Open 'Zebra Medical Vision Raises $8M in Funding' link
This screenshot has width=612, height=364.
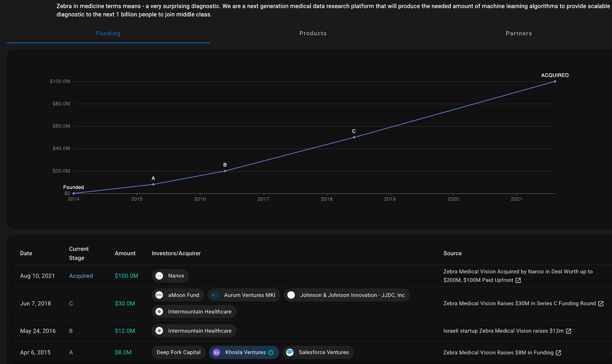(499, 353)
